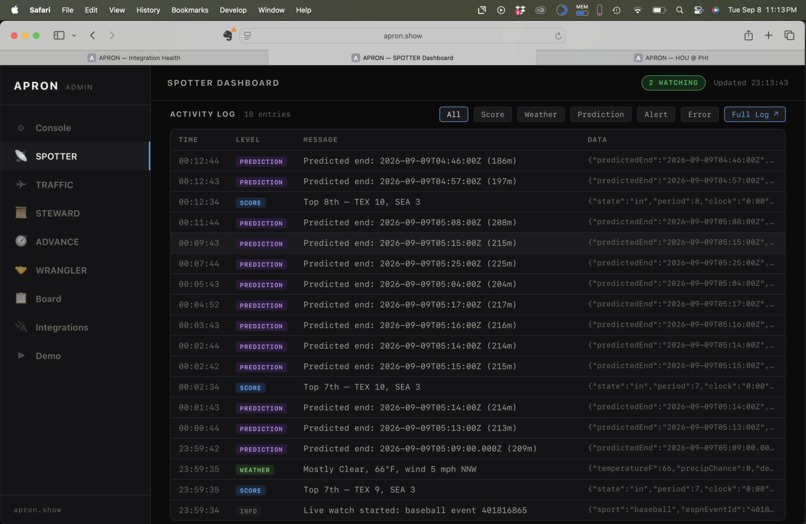Open Control Center in menu bar
The image size is (806, 524).
[x=698, y=10]
